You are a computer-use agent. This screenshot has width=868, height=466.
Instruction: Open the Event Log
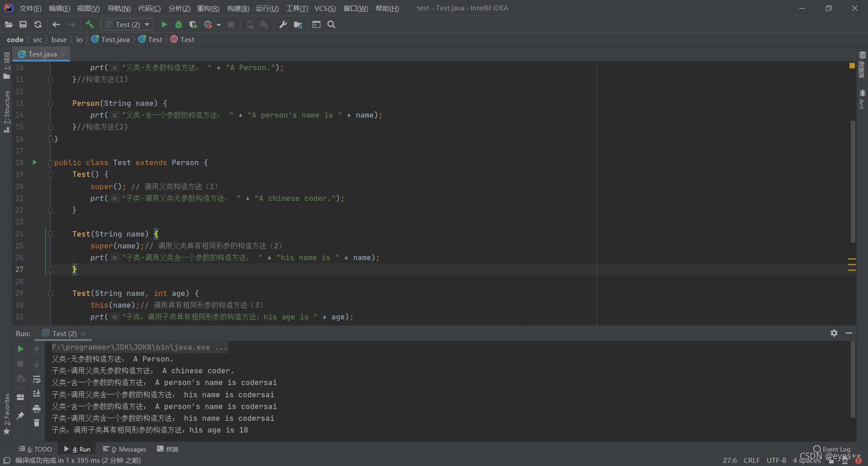point(832,449)
